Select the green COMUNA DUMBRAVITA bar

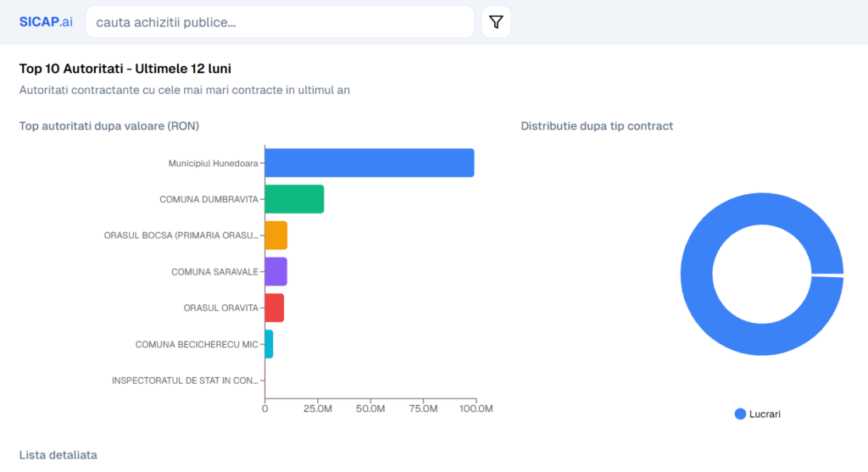(294, 199)
